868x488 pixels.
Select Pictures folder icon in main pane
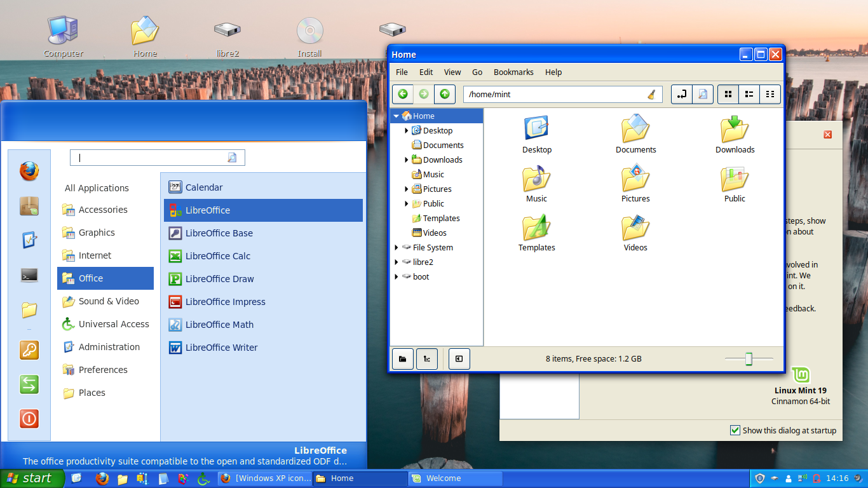pyautogui.click(x=635, y=178)
